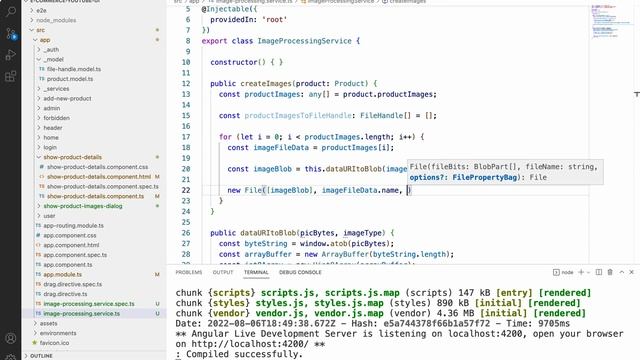Click ImageProcessingService class name in editor
This screenshot has height=360, width=640.
(304, 41)
